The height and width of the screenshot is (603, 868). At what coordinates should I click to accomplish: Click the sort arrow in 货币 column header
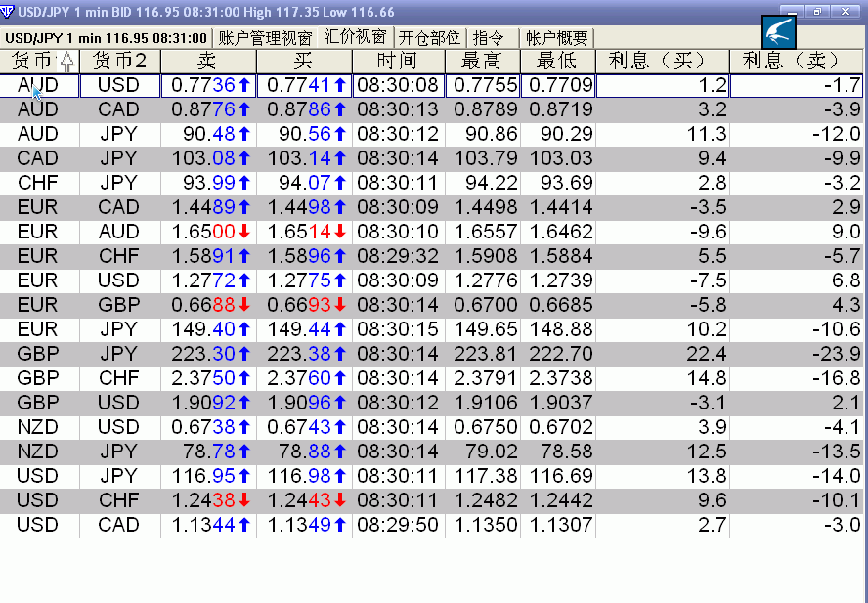click(66, 61)
